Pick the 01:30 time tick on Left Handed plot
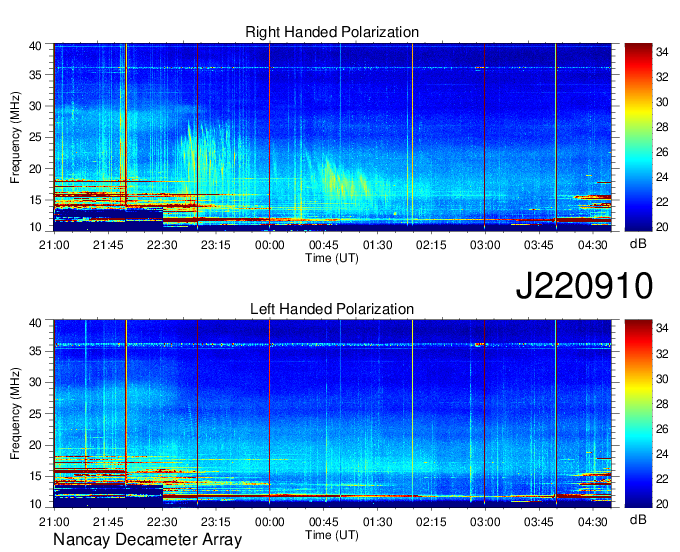This screenshot has width=680, height=552. coord(377,522)
